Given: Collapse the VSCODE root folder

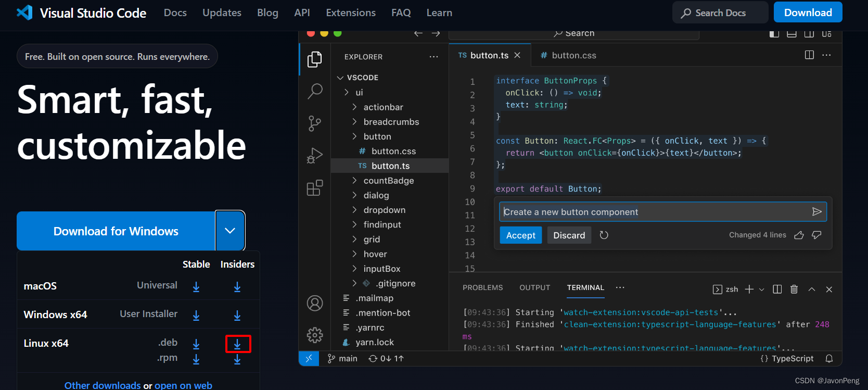Looking at the screenshot, I should (x=340, y=78).
